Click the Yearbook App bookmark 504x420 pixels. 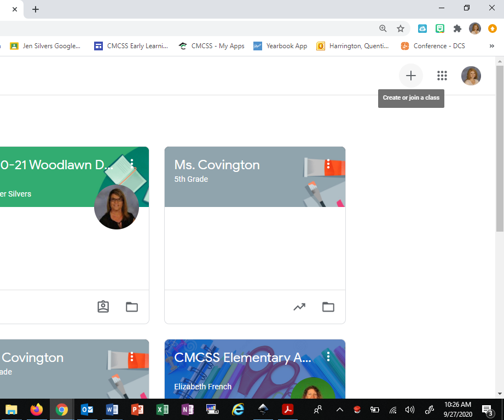tap(280, 46)
